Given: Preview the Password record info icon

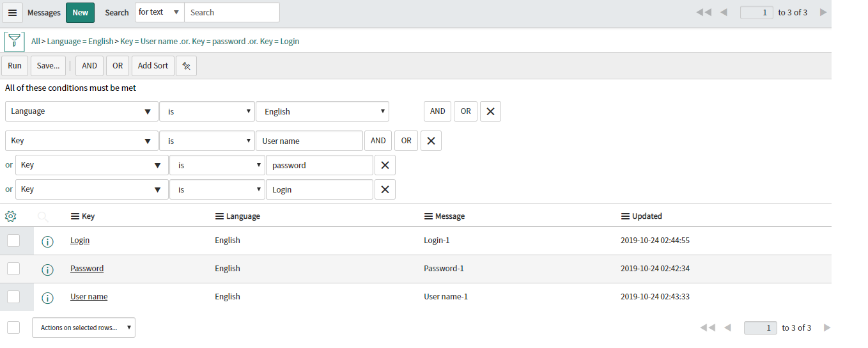Looking at the screenshot, I should [x=47, y=269].
